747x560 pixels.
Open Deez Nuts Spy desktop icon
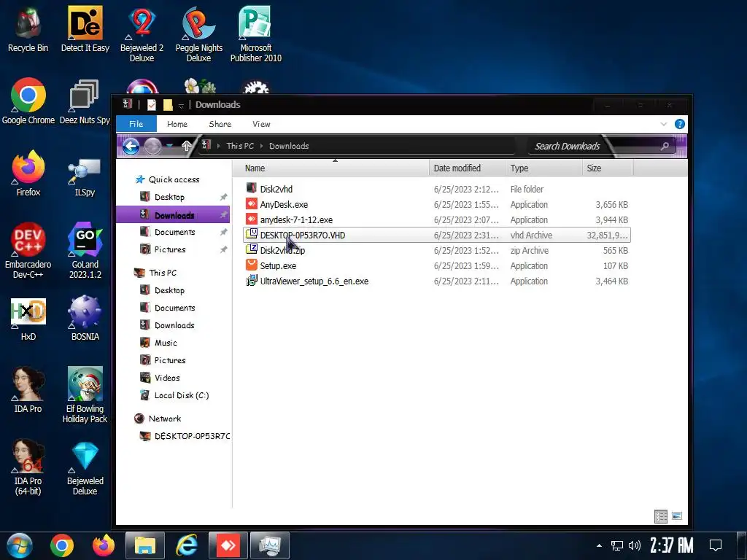[x=85, y=101]
